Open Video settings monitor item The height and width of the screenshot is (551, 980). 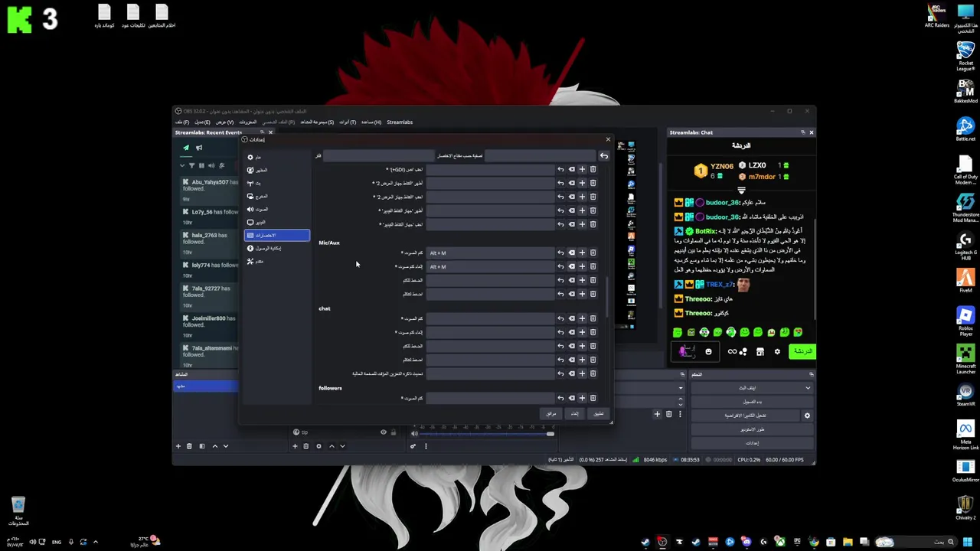(x=276, y=222)
